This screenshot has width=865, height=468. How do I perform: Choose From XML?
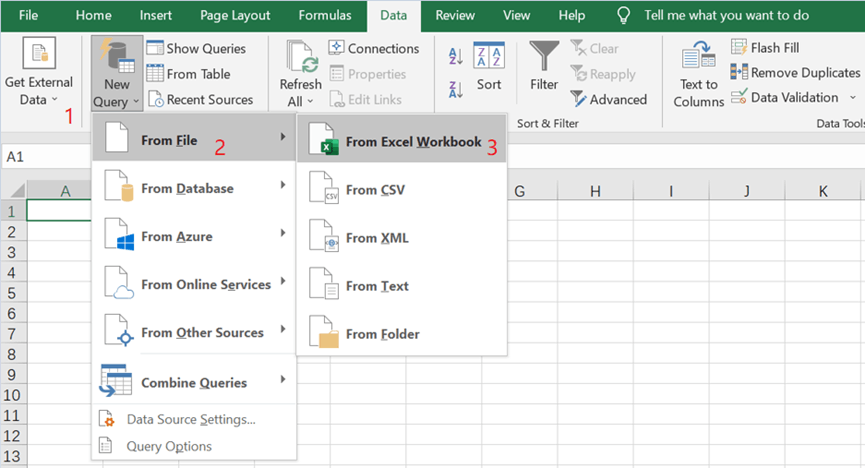point(402,237)
